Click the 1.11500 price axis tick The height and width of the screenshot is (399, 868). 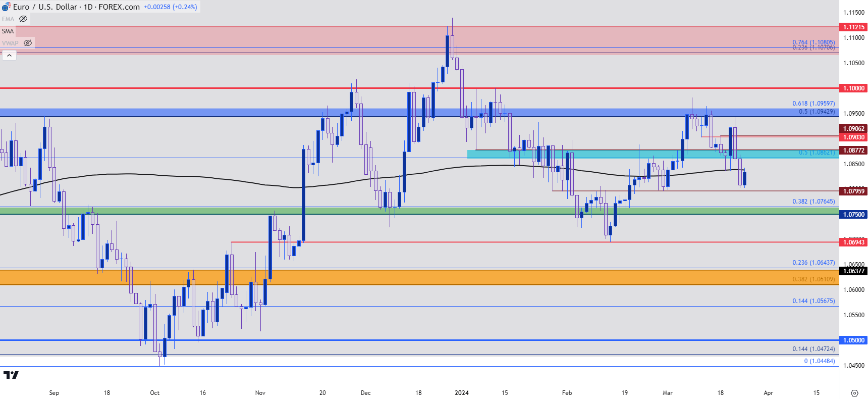pos(853,13)
